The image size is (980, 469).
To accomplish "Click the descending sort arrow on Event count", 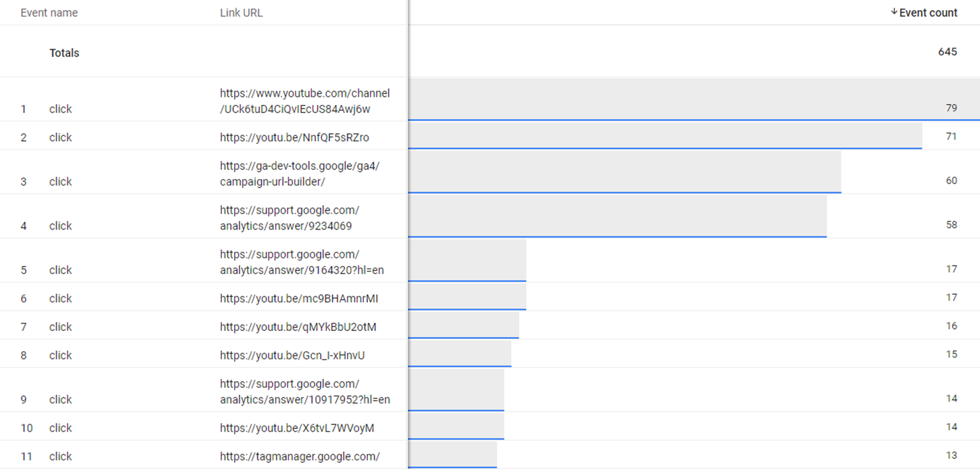I will [893, 12].
